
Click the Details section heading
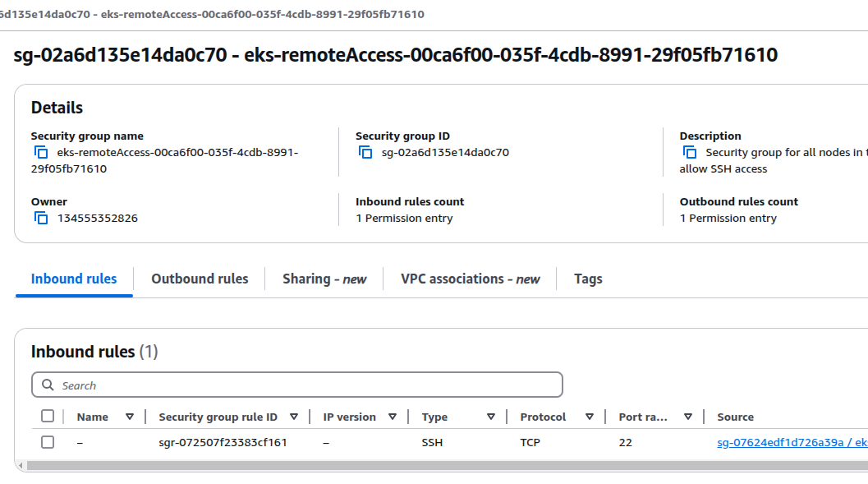click(57, 108)
